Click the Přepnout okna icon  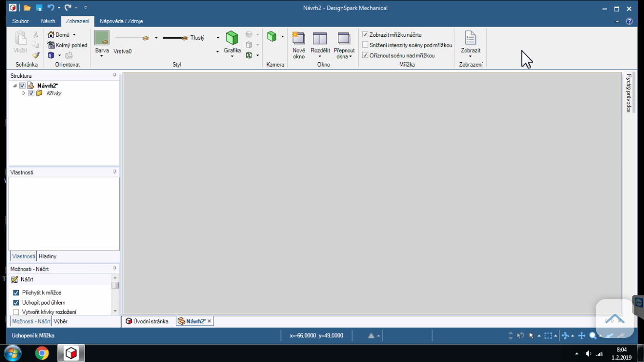[344, 39]
